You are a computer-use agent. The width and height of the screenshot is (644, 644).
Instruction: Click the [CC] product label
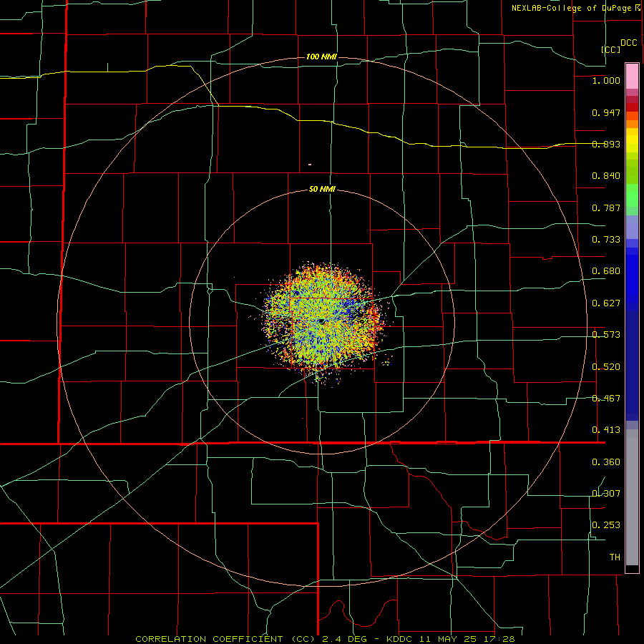pos(611,49)
